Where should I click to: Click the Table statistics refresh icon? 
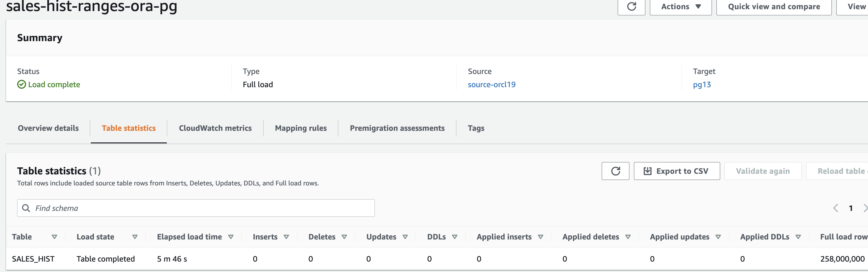615,171
